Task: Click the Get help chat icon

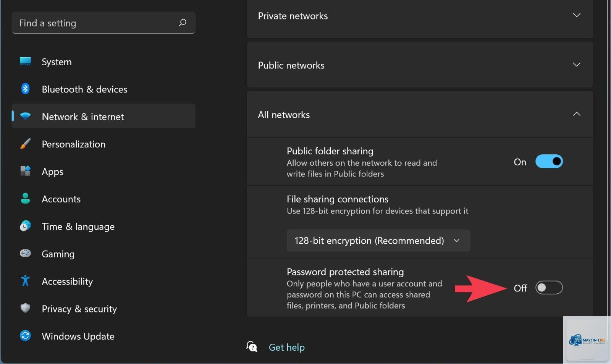Action: click(x=252, y=346)
